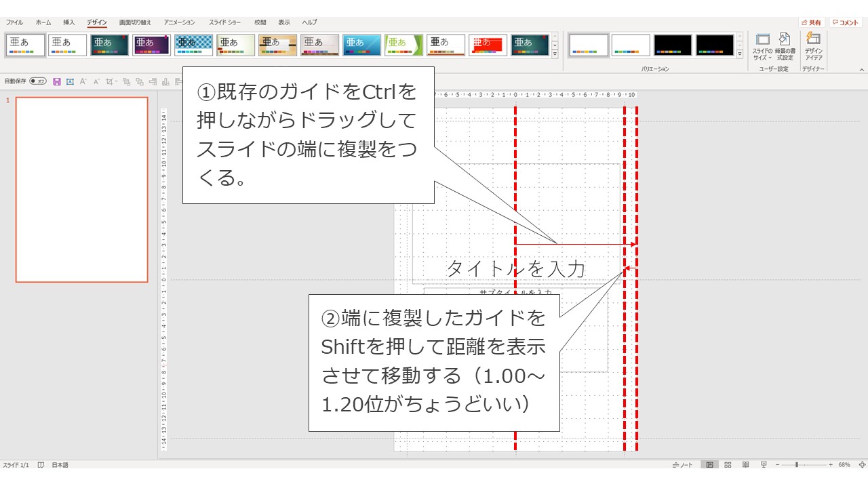This screenshot has width=868, height=488.
Task: Switch to reading view icon
Action: (745, 465)
